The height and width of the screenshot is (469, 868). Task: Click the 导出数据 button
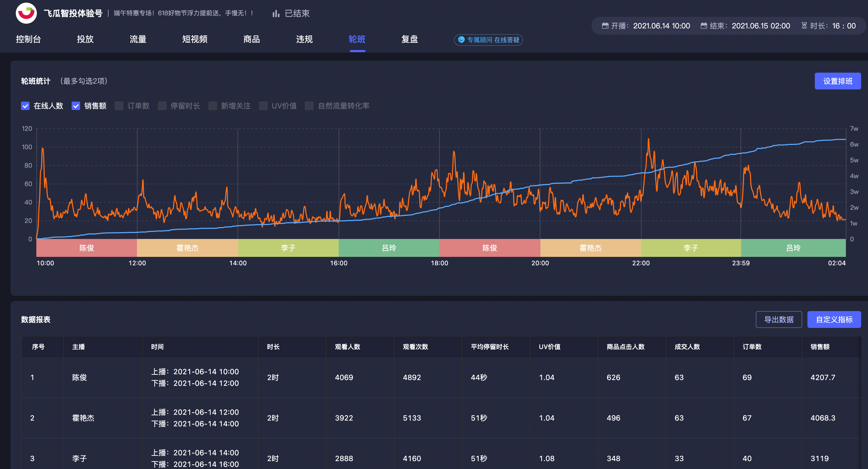tap(779, 320)
